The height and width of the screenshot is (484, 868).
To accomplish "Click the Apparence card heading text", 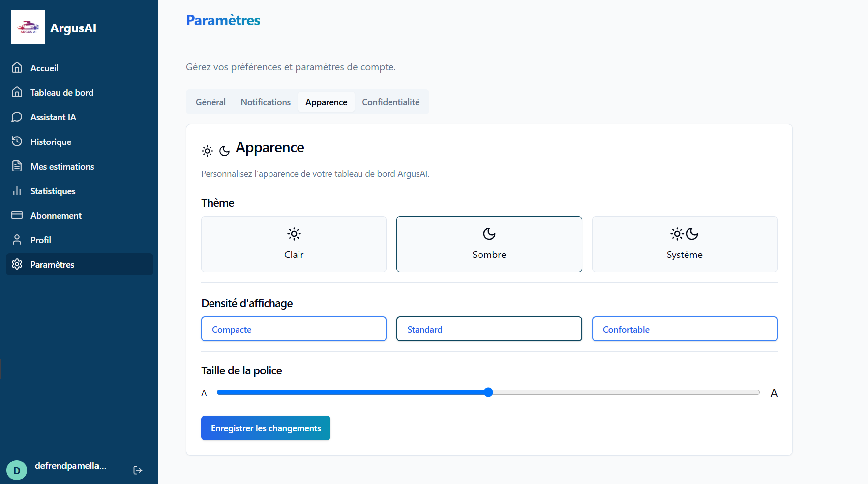I will pos(270,147).
